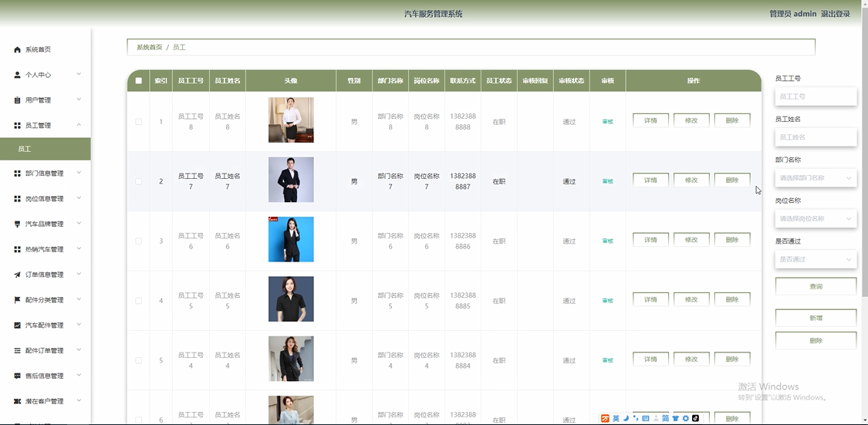Expand the 是否通过 dropdown
868x425 pixels.
816,259
